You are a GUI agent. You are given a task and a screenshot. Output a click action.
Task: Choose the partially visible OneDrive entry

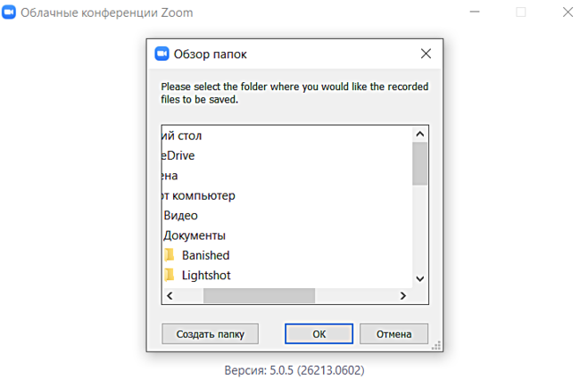[178, 155]
